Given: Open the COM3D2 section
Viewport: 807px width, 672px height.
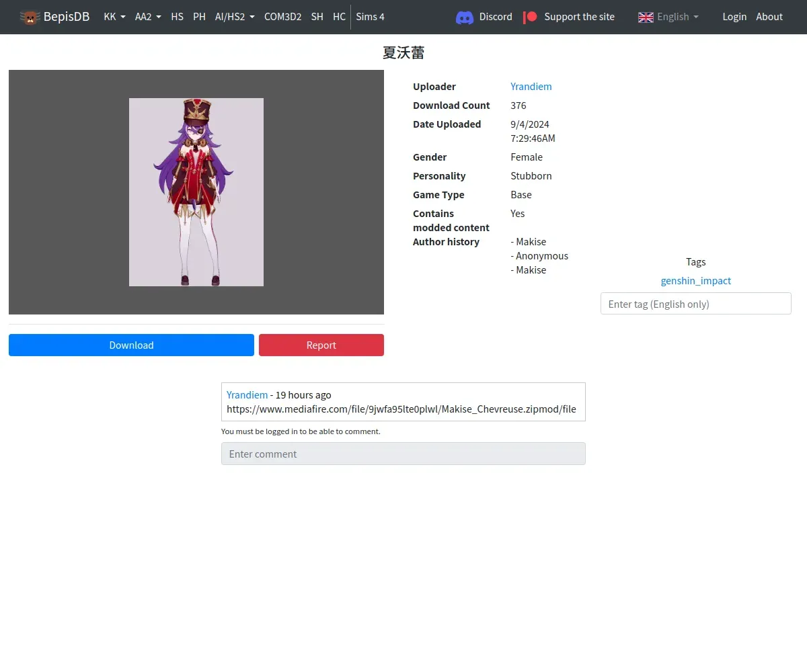Looking at the screenshot, I should 282,17.
